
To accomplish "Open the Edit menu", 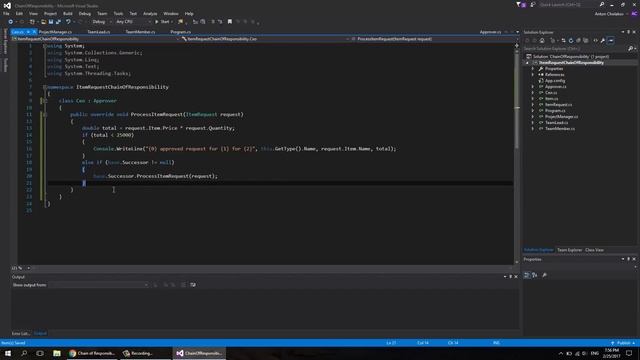I will [x=19, y=13].
